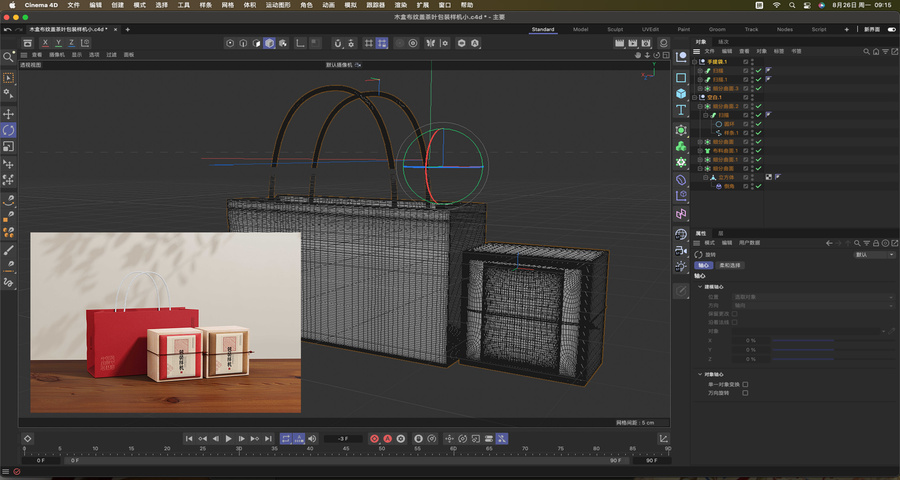This screenshot has height=480, width=900.
Task: Jump to timeline start
Action: 189,439
